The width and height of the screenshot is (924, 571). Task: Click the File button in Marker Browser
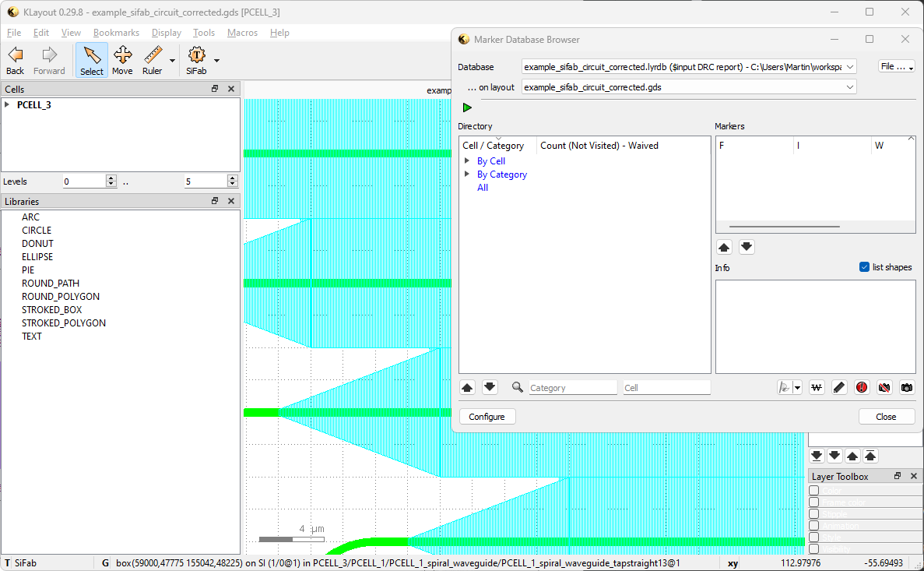pyautogui.click(x=896, y=67)
